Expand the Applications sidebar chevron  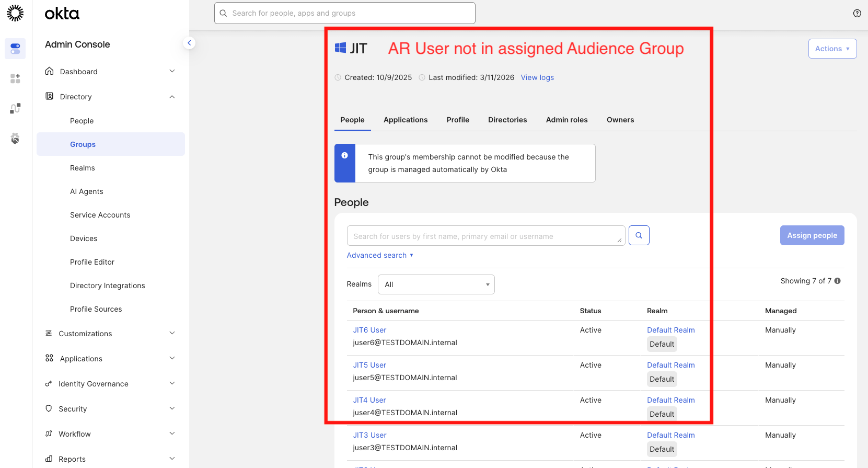[x=172, y=358]
